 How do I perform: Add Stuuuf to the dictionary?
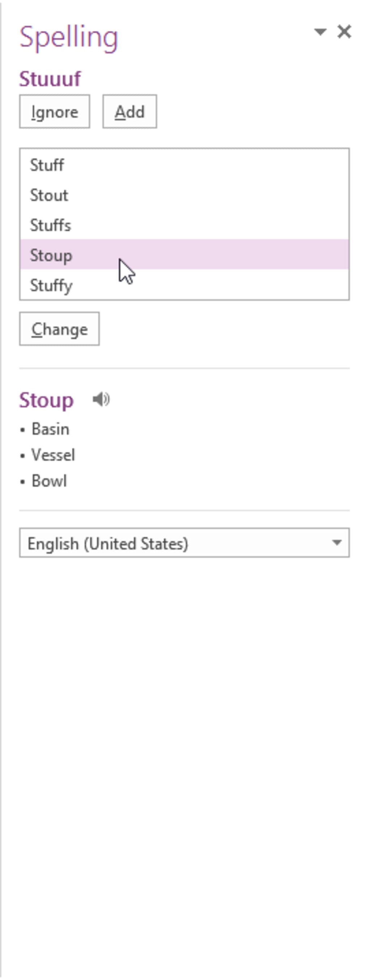[130, 111]
